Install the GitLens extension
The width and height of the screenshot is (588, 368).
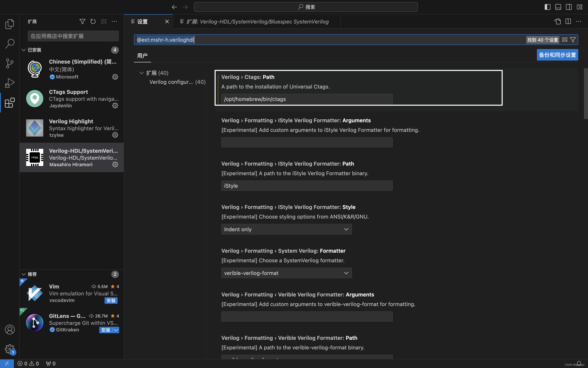106,330
